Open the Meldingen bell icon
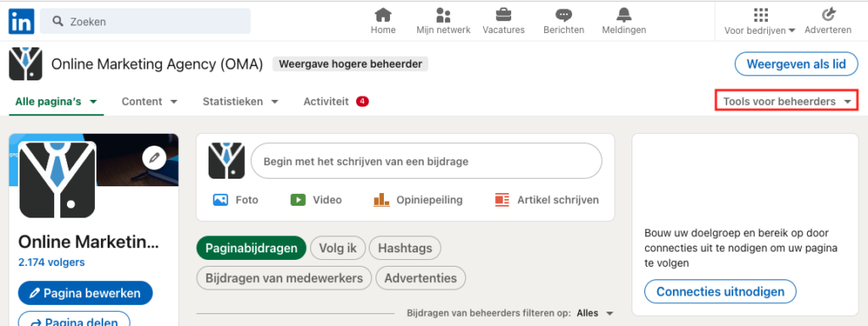This screenshot has width=868, height=326. click(624, 14)
